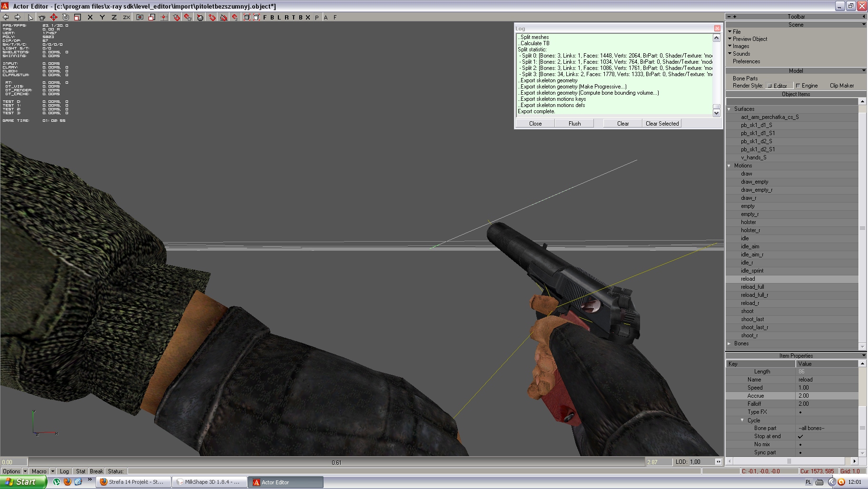Collapse the Toolbar panel left arrow

click(x=864, y=16)
